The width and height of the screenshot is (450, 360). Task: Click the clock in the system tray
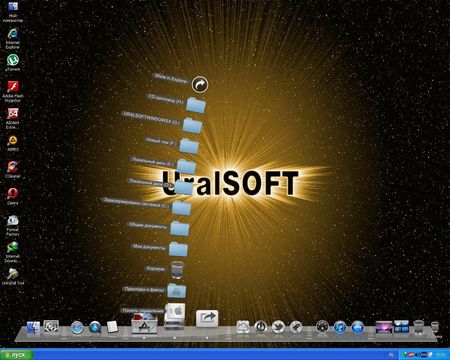click(x=441, y=355)
